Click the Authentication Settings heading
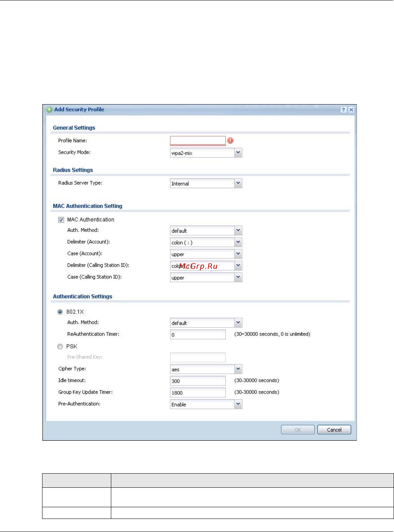 click(x=82, y=296)
